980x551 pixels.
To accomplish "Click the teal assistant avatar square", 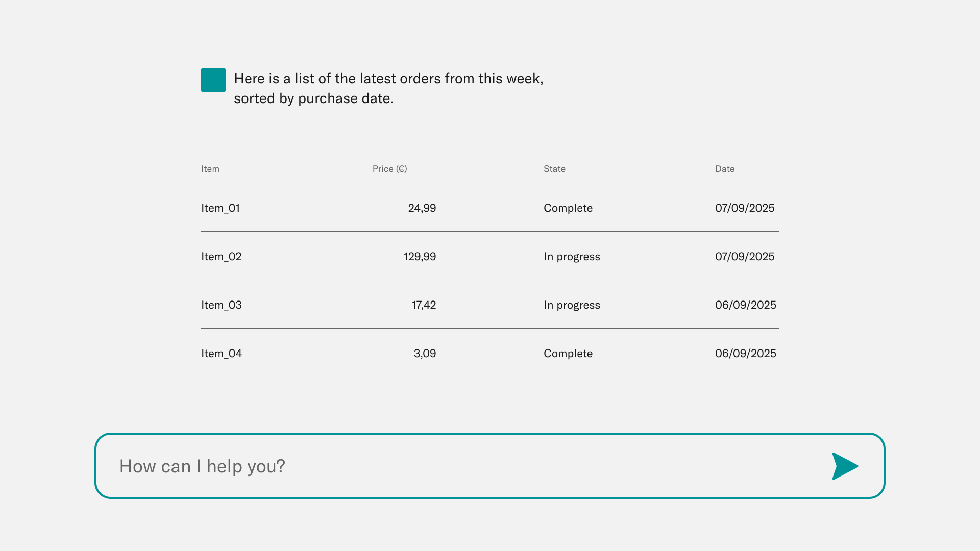I will [213, 80].
